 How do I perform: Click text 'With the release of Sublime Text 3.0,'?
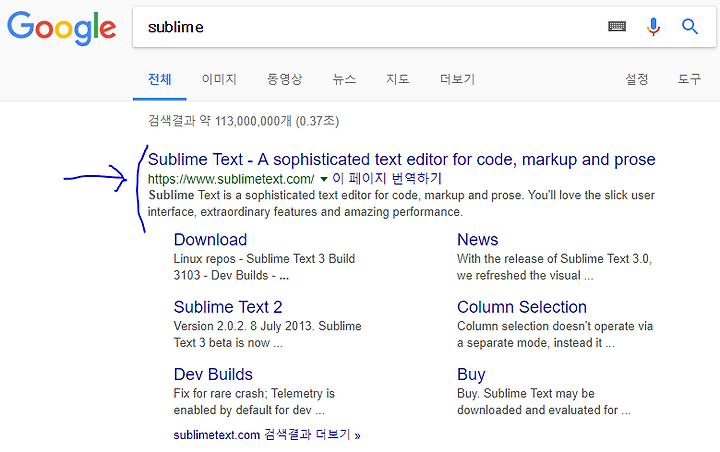[554, 259]
